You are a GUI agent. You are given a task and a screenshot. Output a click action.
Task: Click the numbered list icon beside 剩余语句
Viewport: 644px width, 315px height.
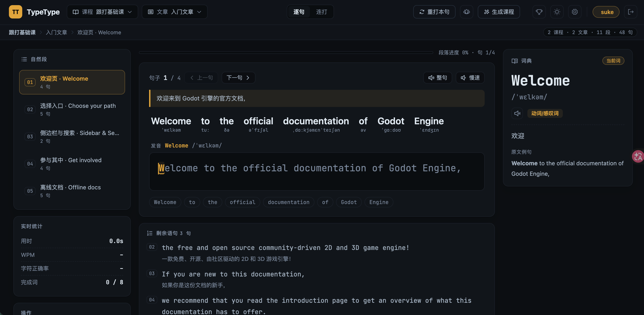point(150,233)
